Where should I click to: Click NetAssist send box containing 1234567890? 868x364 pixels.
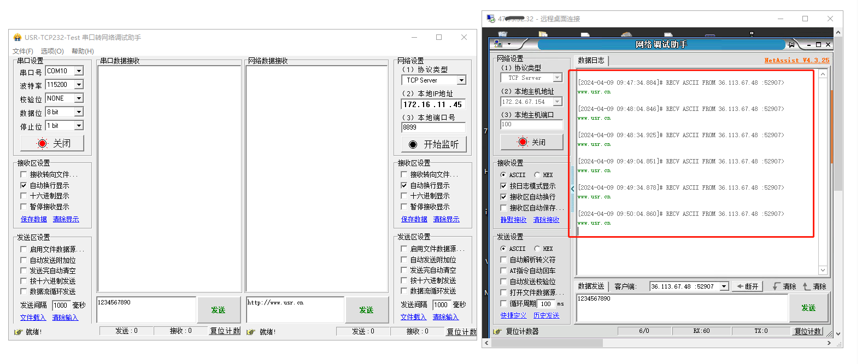tap(682, 308)
